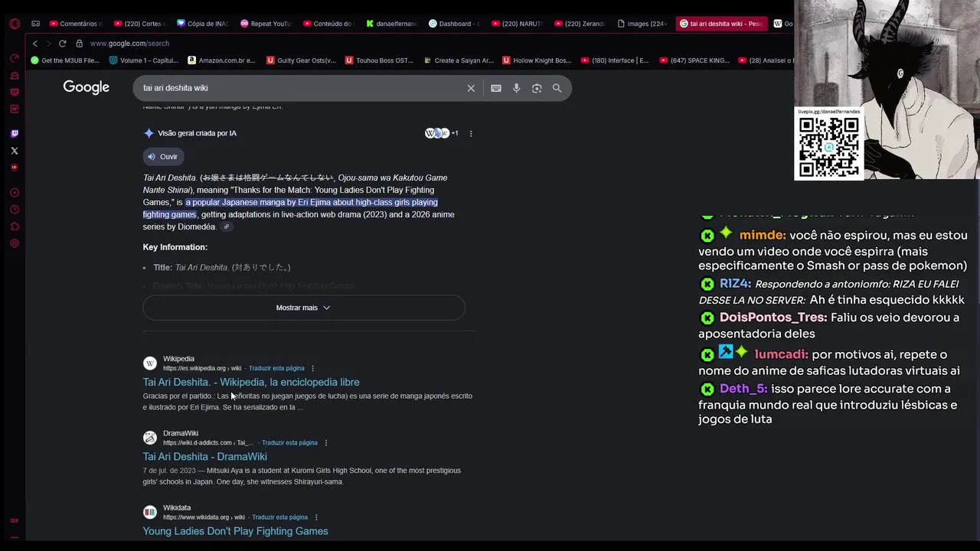
Task: Open the Volume 1 – Capítulo bookmark
Action: point(144,60)
